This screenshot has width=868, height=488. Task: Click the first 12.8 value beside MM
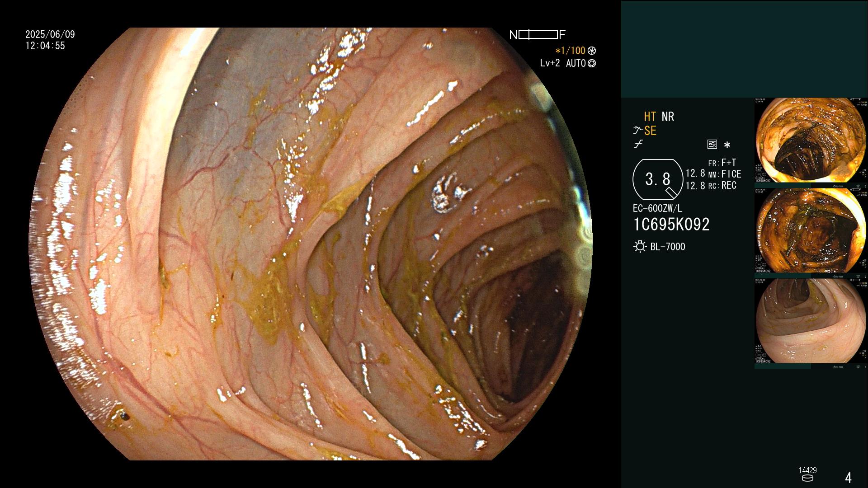click(x=695, y=174)
